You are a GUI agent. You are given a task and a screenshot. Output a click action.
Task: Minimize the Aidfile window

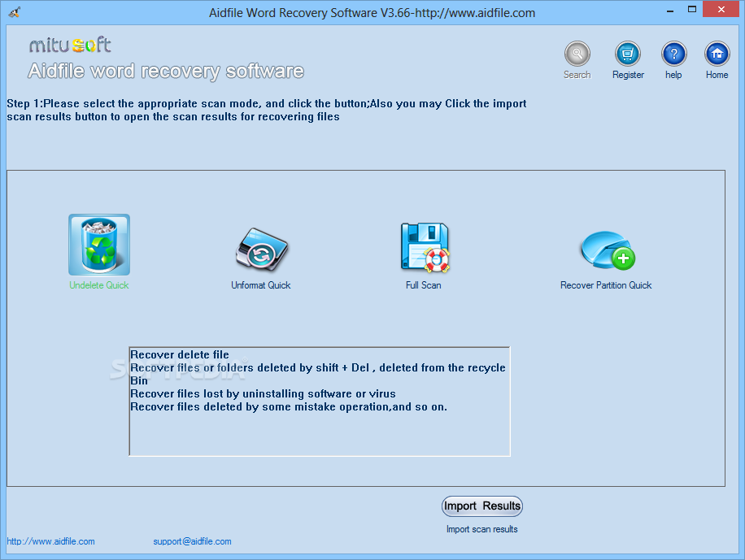coord(670,10)
